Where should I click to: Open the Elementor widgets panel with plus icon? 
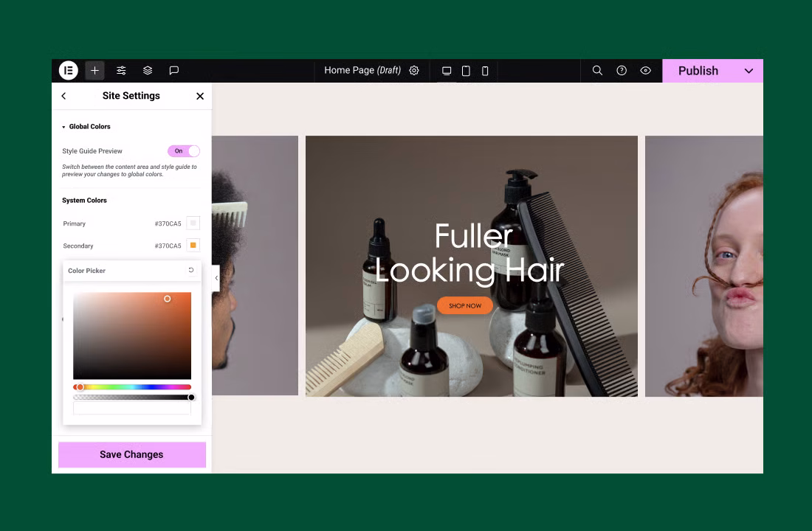[94, 70]
